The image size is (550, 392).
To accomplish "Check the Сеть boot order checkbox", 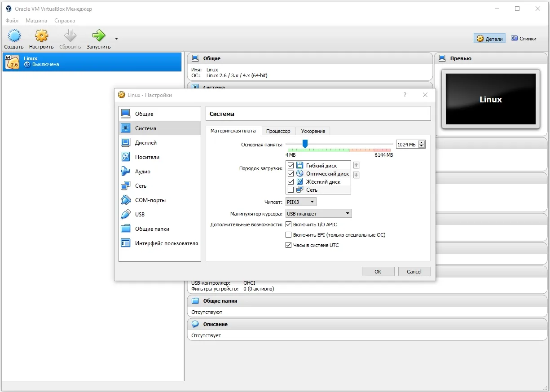I will coord(290,190).
